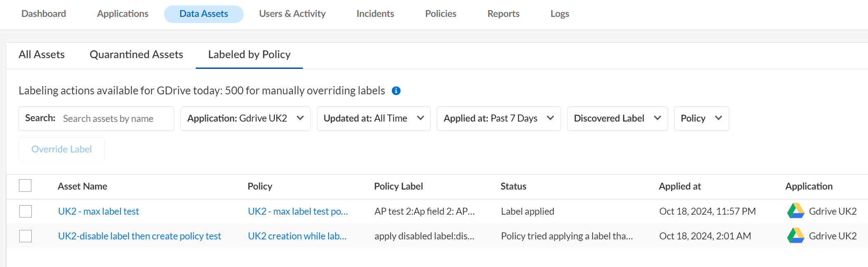Image resolution: width=868 pixels, height=267 pixels.
Task: Toggle the select-all checkbox in table header
Action: (x=25, y=186)
